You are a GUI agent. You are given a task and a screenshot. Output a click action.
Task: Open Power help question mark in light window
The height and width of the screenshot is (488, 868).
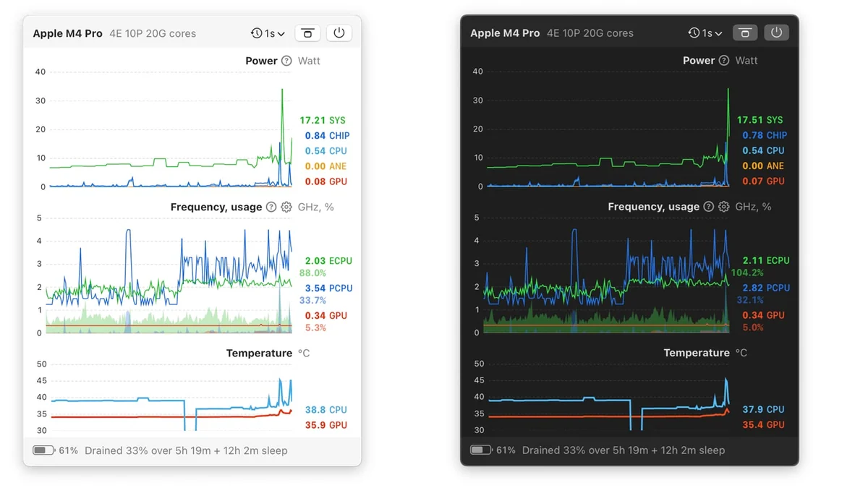(x=286, y=61)
